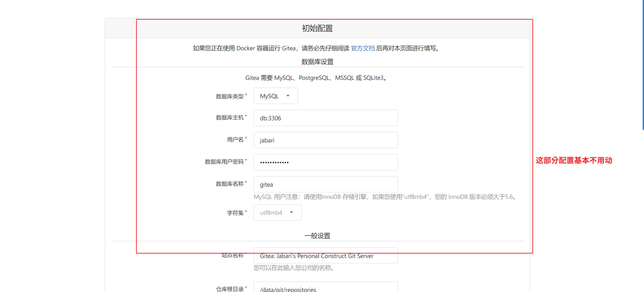Click the page's vertical scrollbar thumb
Screen dimensions: 644x292
643,65
